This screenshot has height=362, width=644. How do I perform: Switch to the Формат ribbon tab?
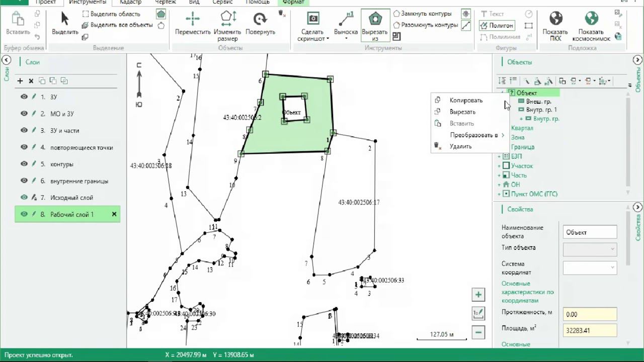pos(293,2)
